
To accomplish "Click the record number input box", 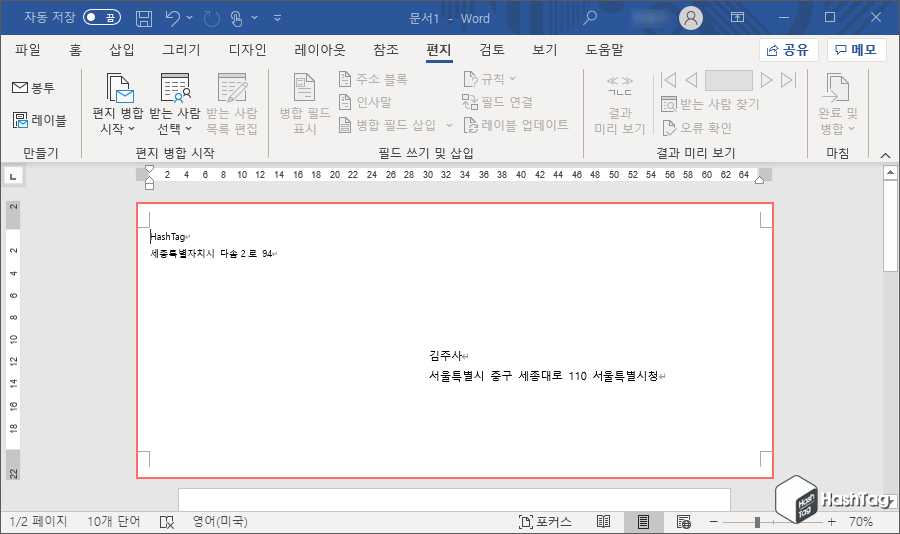I will tap(728, 80).
